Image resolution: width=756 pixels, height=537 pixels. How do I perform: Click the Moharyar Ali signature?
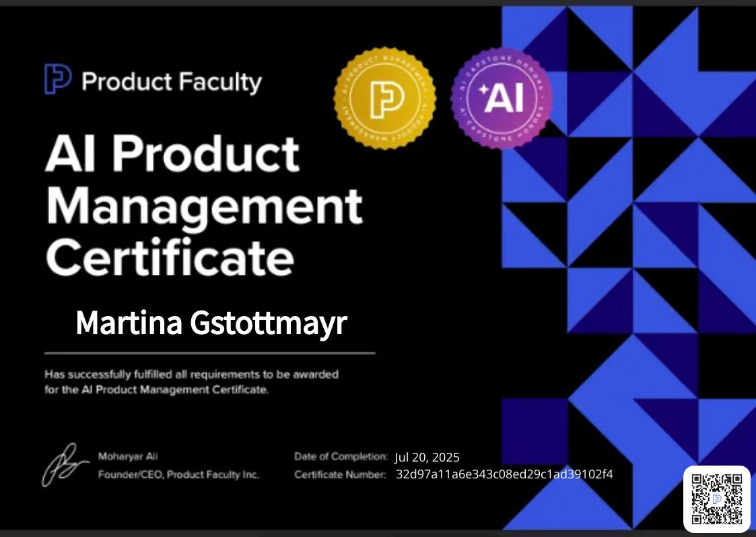(x=64, y=464)
